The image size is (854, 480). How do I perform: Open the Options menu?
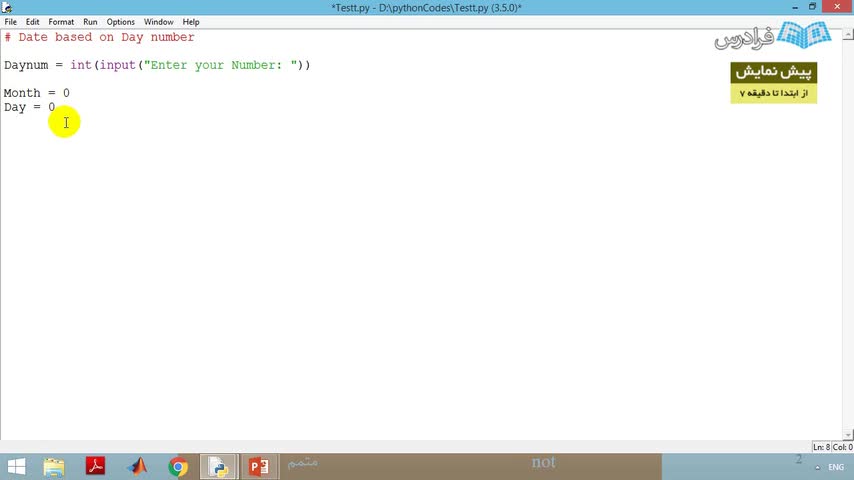pos(120,22)
